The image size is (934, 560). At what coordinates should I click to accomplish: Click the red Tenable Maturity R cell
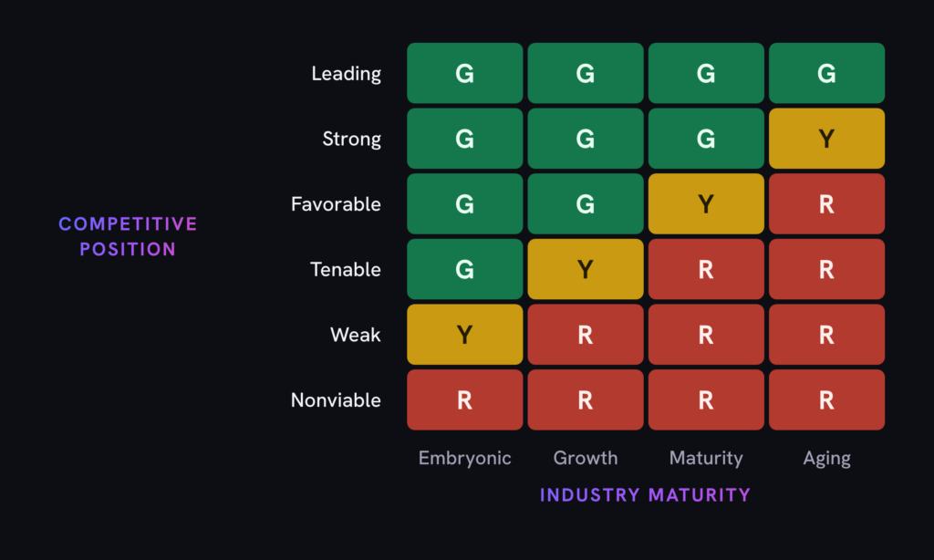[706, 269]
